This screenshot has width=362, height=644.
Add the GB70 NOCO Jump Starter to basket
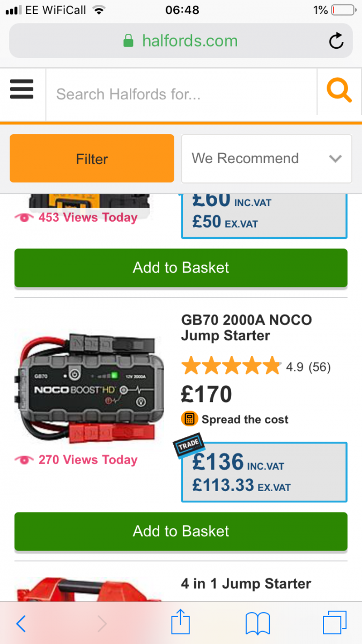point(181,531)
